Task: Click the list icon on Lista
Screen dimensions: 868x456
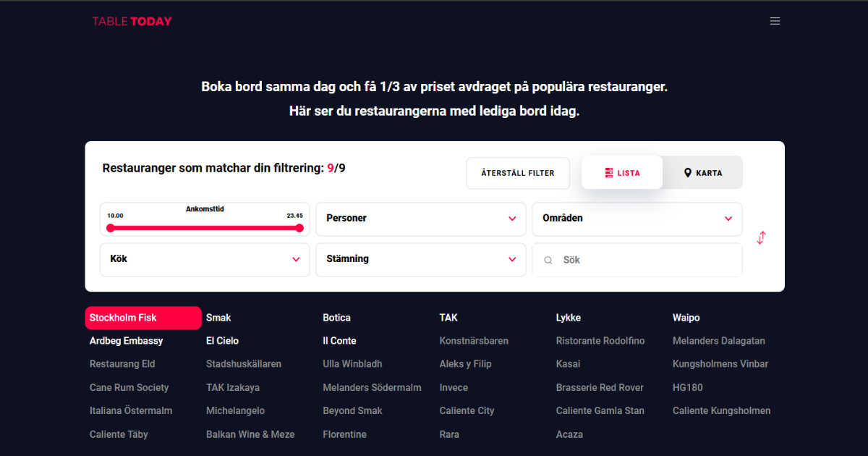Action: [609, 173]
